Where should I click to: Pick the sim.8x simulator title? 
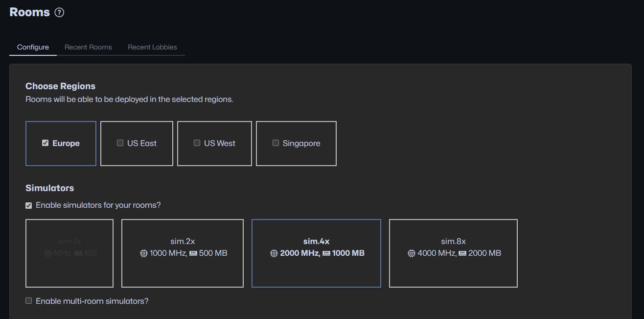[453, 241]
